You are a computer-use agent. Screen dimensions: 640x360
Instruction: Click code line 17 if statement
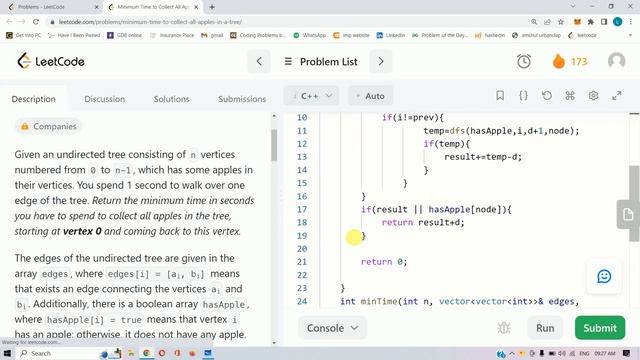coord(436,209)
